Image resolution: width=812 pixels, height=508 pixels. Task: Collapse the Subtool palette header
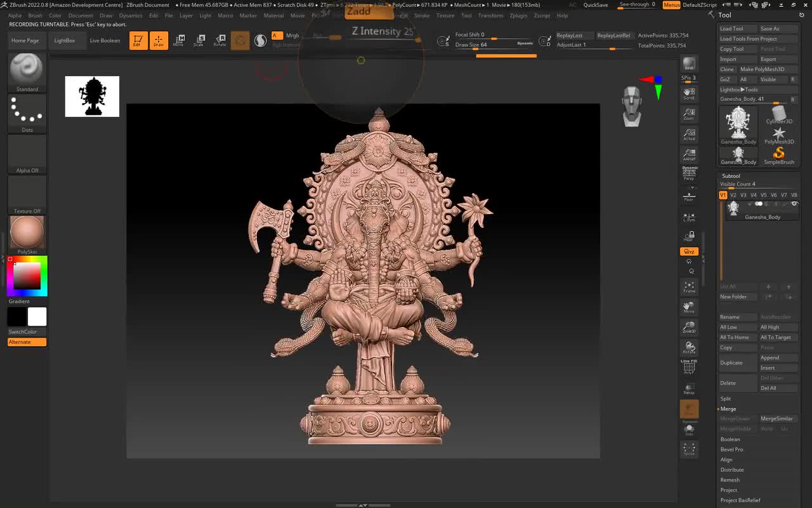731,176
